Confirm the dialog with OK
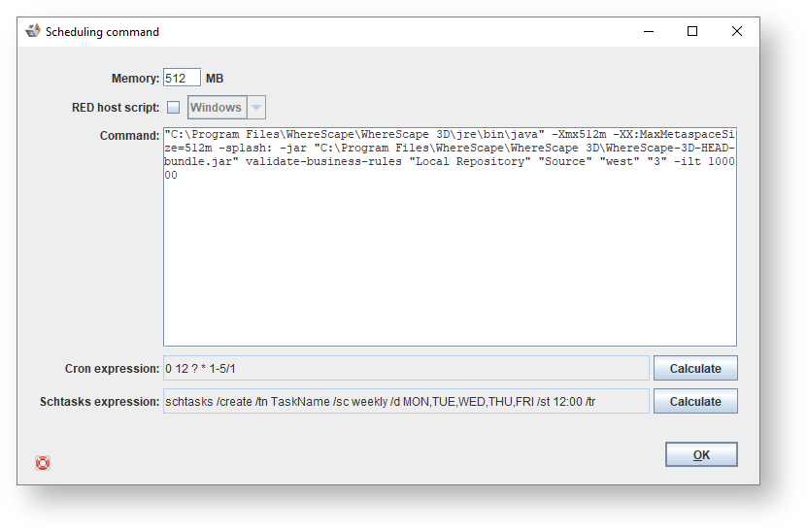807x532 pixels. click(x=701, y=455)
